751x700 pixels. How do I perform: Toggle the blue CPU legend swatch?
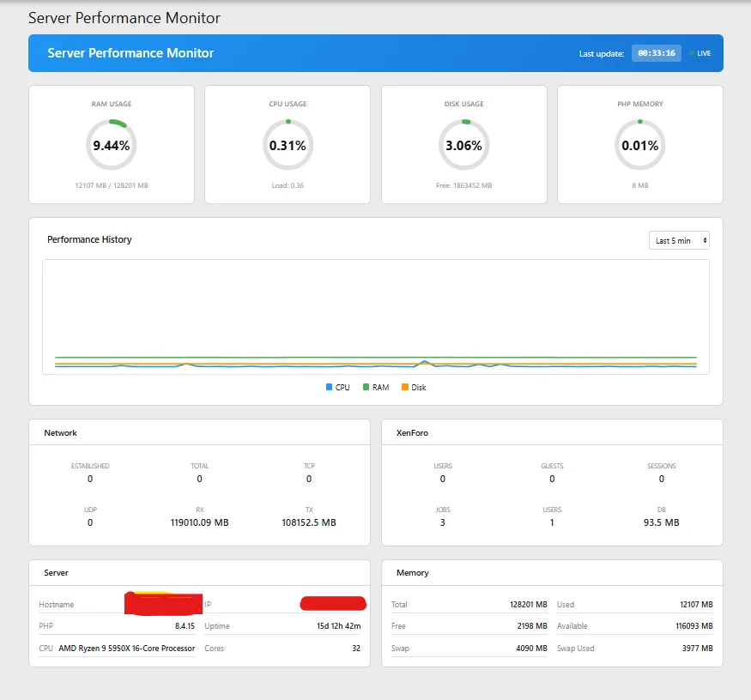pyautogui.click(x=329, y=387)
